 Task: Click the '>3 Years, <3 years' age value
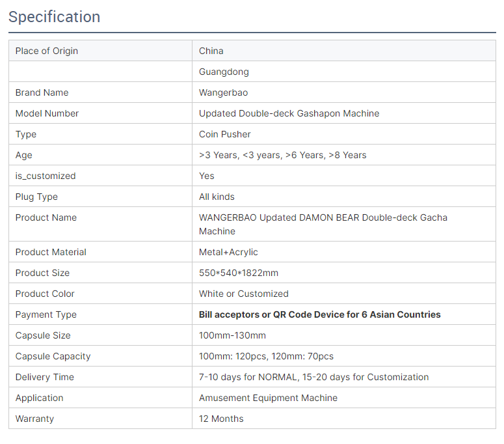click(282, 155)
